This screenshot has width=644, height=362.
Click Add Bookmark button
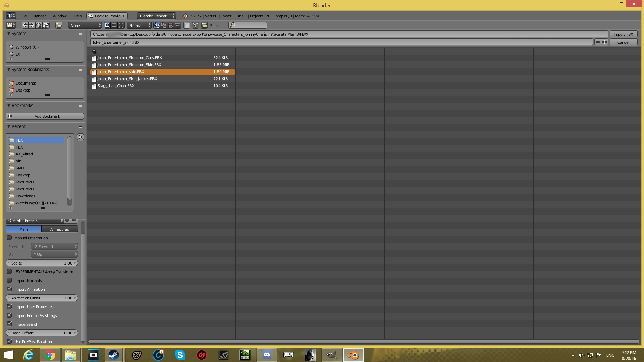coord(45,116)
